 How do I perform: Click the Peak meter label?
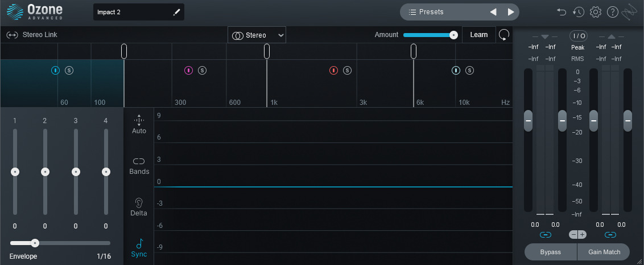pos(578,48)
